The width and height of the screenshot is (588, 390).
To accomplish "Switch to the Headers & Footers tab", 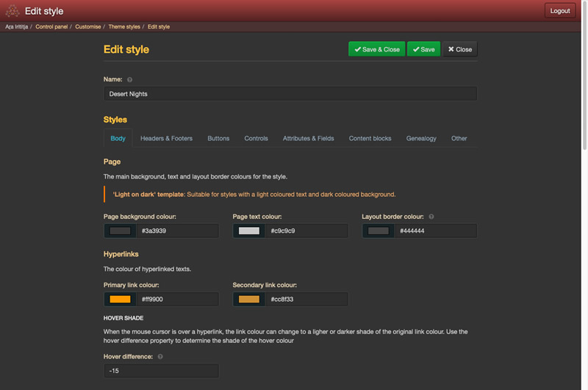I will [x=166, y=139].
